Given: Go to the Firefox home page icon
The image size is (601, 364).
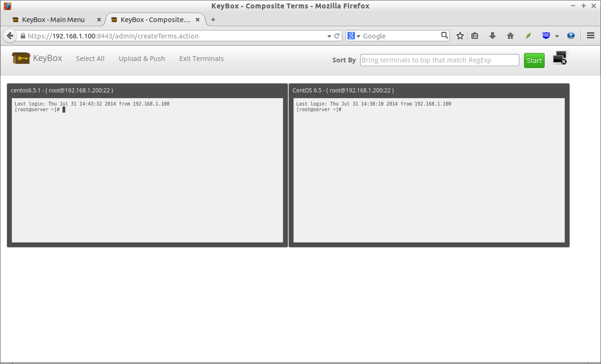Looking at the screenshot, I should point(510,36).
